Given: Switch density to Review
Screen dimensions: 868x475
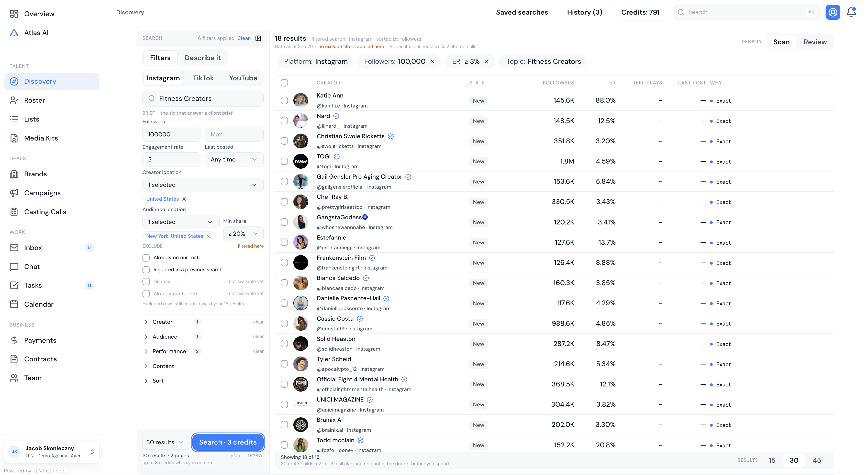Looking at the screenshot, I should (x=815, y=42).
